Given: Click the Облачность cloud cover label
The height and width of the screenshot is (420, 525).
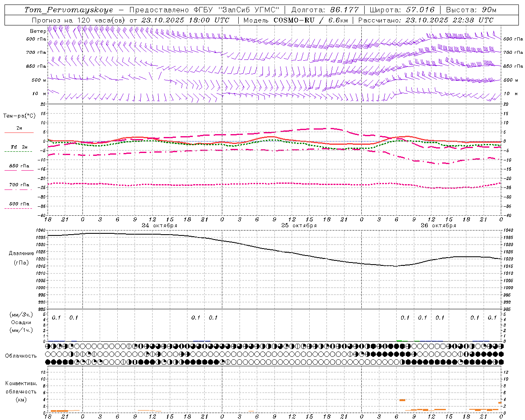Looking at the screenshot, I should [x=21, y=356].
